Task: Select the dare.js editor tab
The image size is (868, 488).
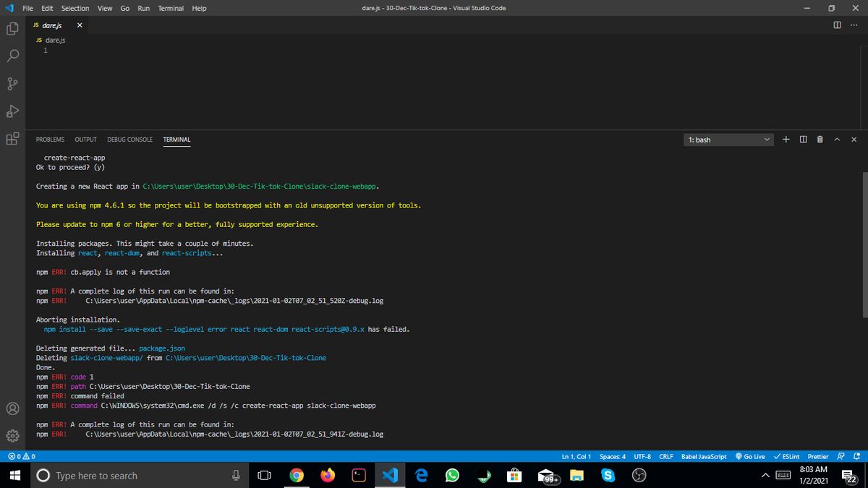Action: 58,25
